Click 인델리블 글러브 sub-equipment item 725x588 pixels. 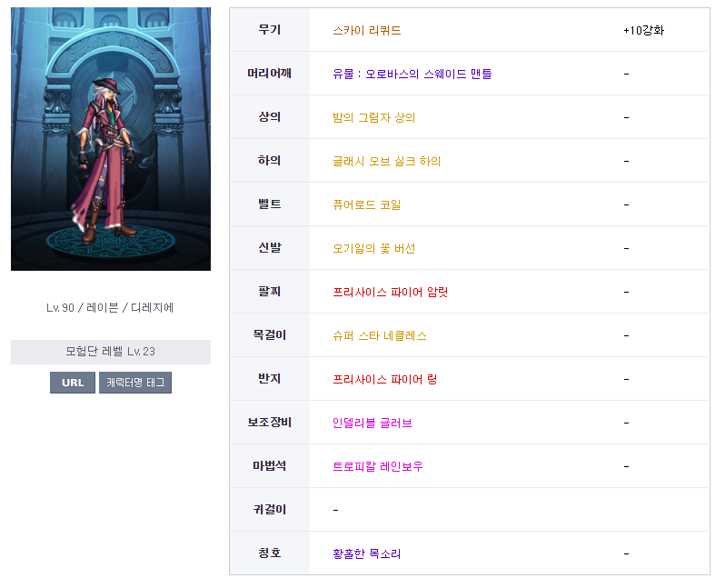tap(372, 423)
